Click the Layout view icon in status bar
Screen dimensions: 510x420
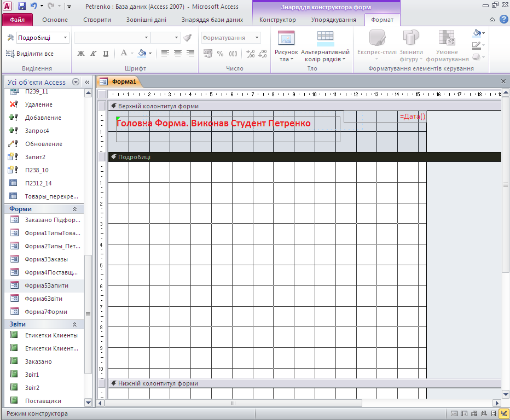click(493, 413)
